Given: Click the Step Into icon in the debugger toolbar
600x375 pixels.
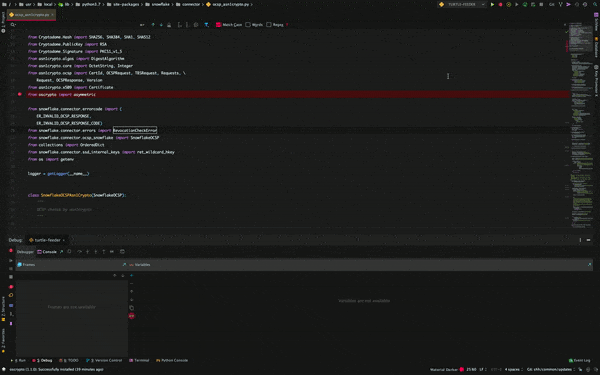Looking at the screenshot, I should [x=87, y=251].
